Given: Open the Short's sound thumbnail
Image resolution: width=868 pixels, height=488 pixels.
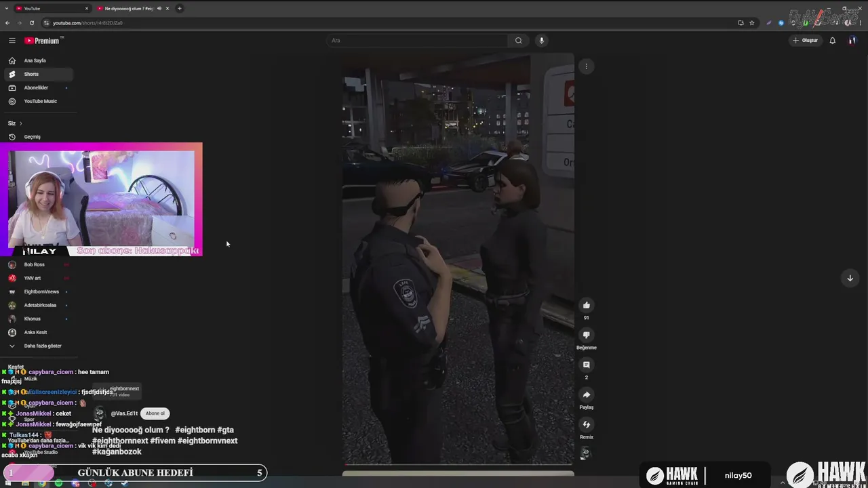Looking at the screenshot, I should pyautogui.click(x=585, y=454).
